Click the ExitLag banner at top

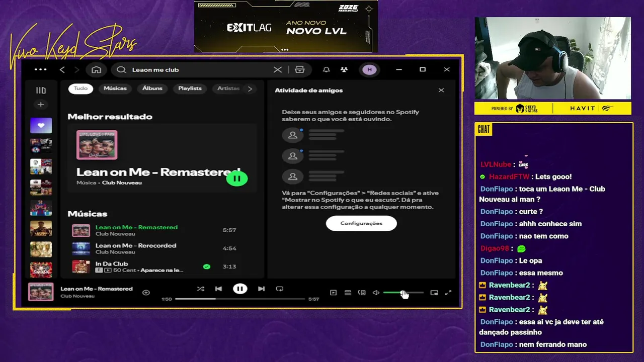286,27
